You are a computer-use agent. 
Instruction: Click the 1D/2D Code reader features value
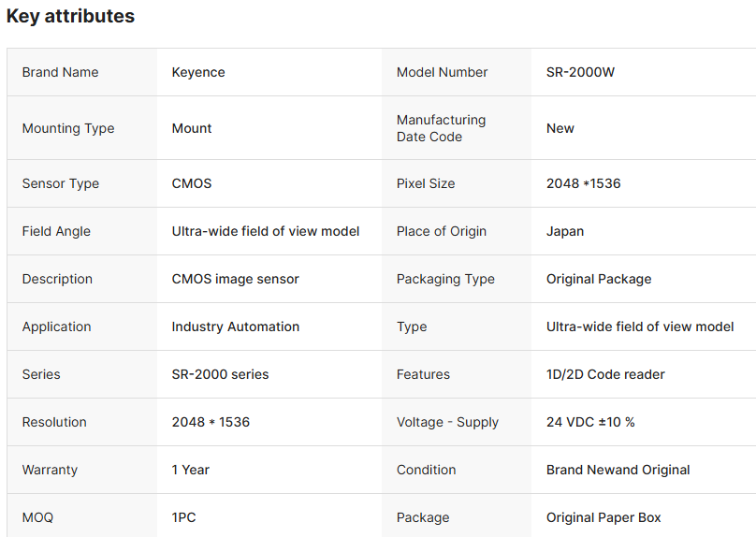[x=605, y=374]
